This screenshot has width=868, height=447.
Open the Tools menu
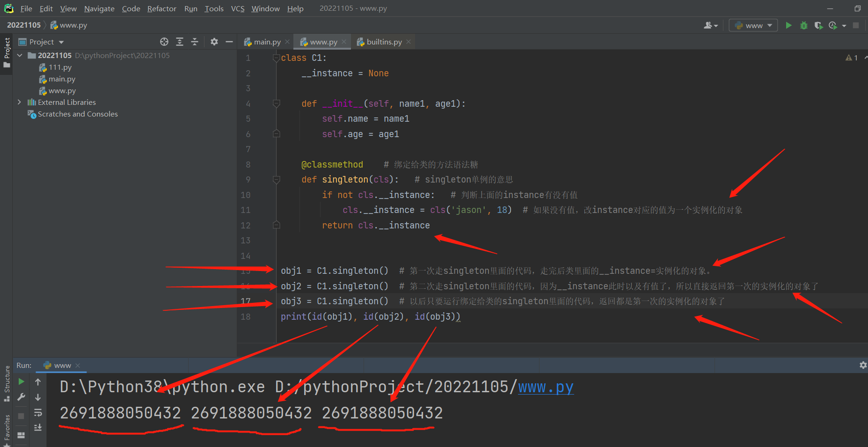point(214,8)
